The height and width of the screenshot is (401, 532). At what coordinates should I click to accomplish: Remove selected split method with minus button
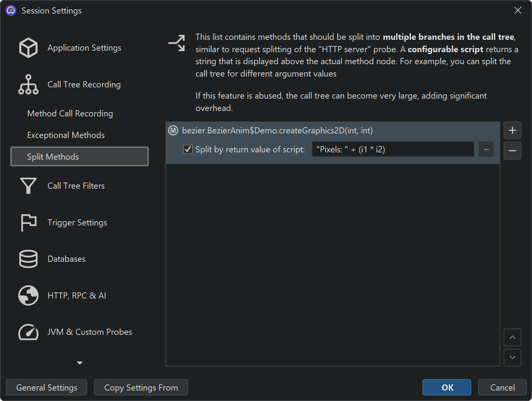pos(512,151)
